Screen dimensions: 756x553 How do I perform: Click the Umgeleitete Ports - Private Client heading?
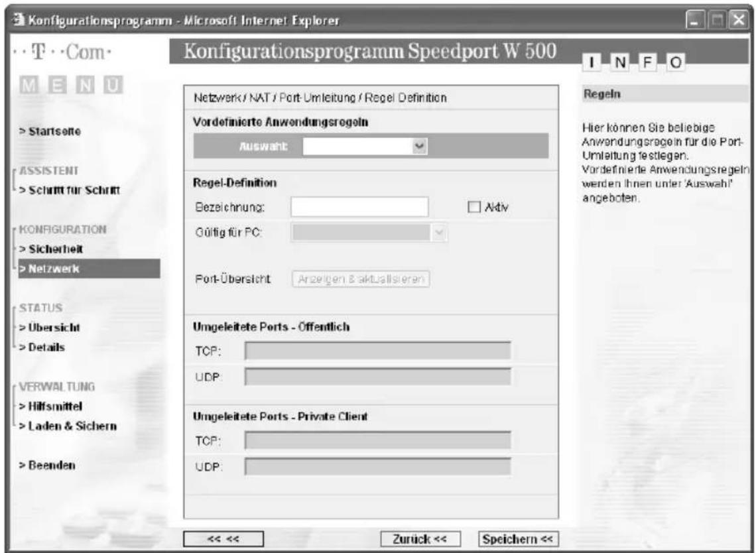(280, 416)
